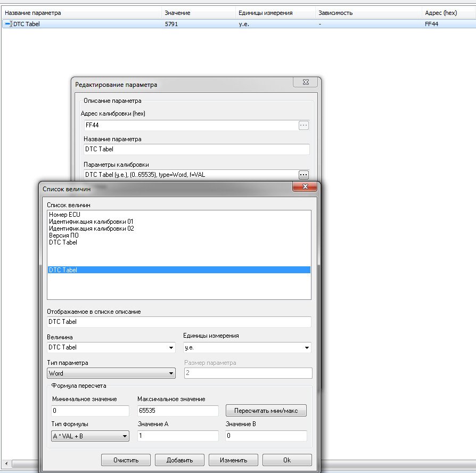Open the Единицы измерения dropdown
This screenshot has height=473, width=476.
307,348
